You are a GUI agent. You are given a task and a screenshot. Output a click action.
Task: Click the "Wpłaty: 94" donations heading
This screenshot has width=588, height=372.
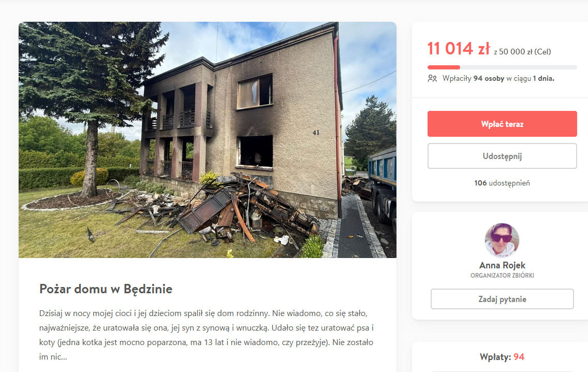[502, 357]
